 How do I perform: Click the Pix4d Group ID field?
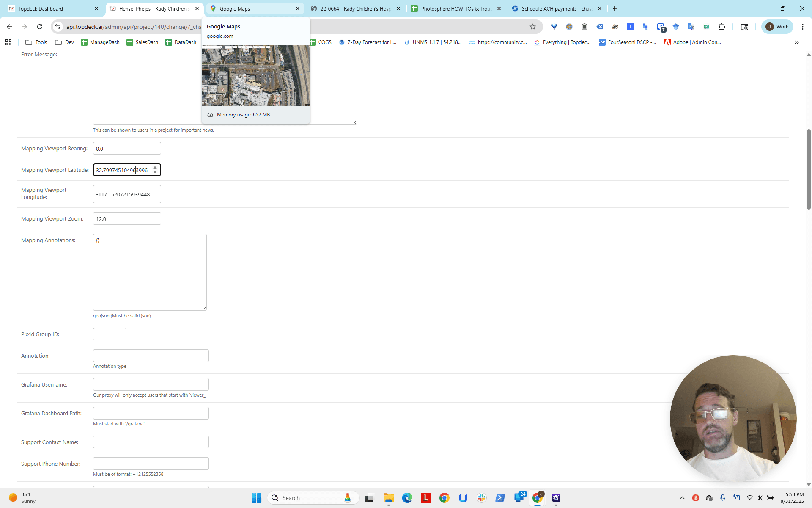tap(110, 334)
